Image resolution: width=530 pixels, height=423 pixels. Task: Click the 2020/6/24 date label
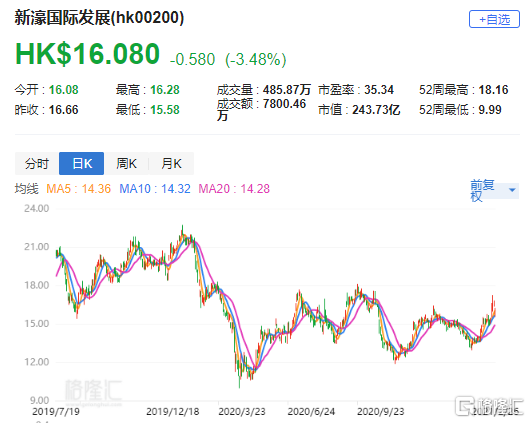pyautogui.click(x=311, y=412)
